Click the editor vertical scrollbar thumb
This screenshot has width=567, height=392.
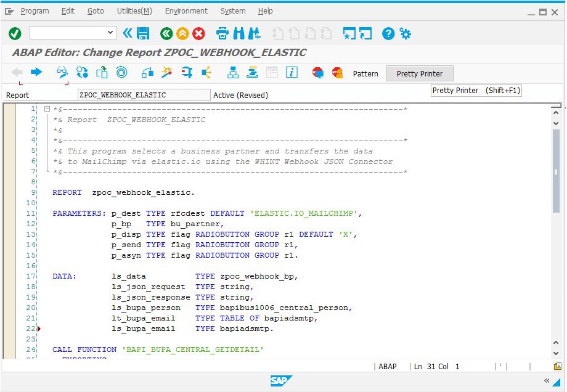point(556,171)
